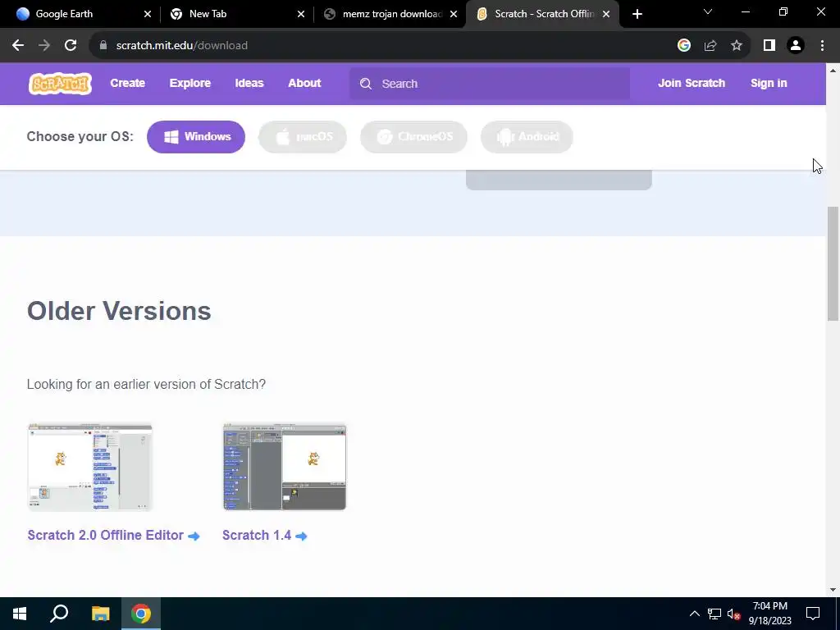Click the arrow beside Scratch 1.4
This screenshot has height=630, width=840.
302,536
